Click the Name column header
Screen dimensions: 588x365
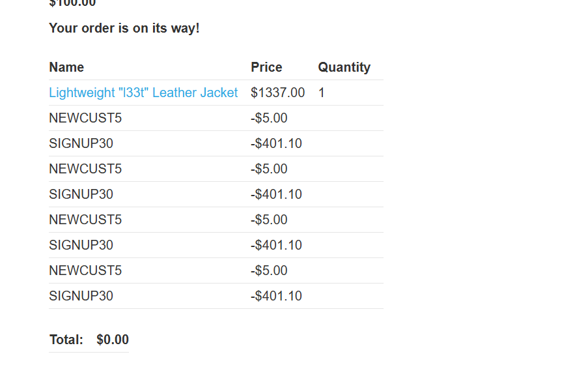[x=66, y=67]
